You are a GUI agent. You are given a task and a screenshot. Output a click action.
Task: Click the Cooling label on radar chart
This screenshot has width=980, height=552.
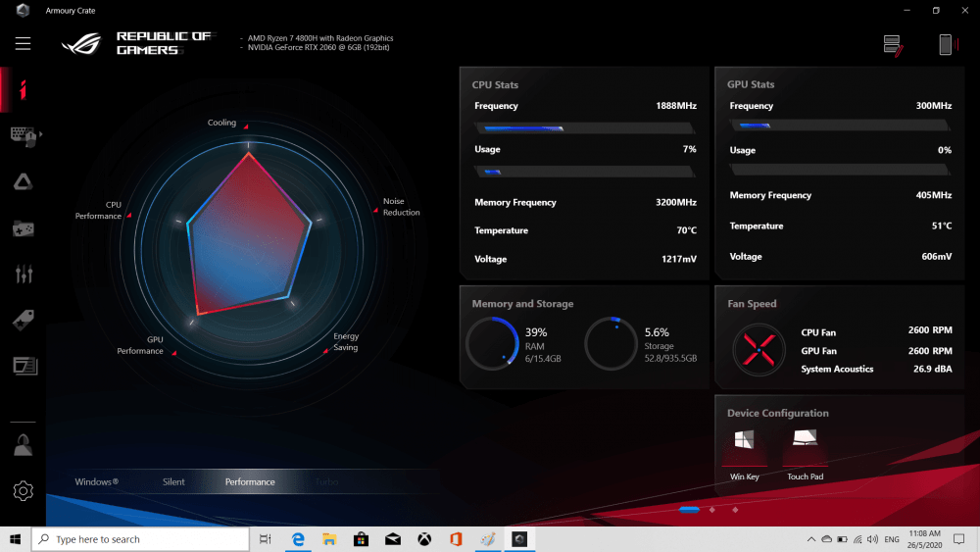(x=221, y=123)
